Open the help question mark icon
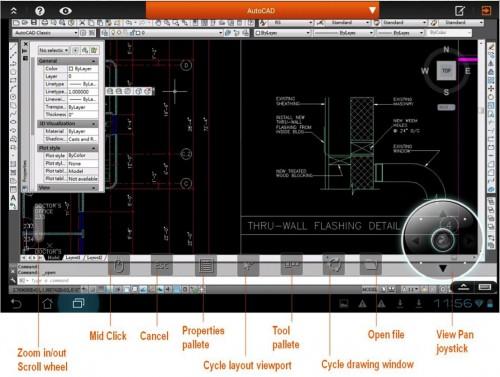This screenshot has width=500, height=377. click(40, 11)
